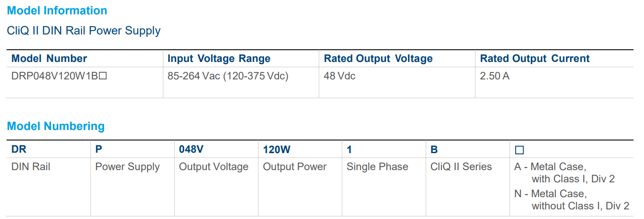Click the "DR" code header cell
The image size is (644, 219).
click(x=19, y=150)
